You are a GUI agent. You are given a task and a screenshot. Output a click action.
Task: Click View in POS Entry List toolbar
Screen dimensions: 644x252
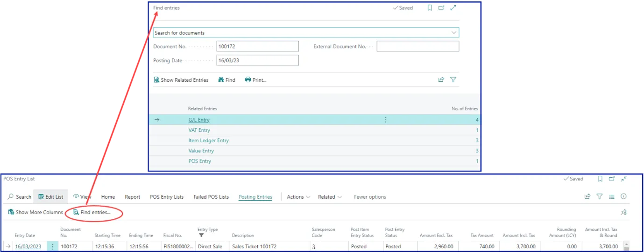point(82,197)
